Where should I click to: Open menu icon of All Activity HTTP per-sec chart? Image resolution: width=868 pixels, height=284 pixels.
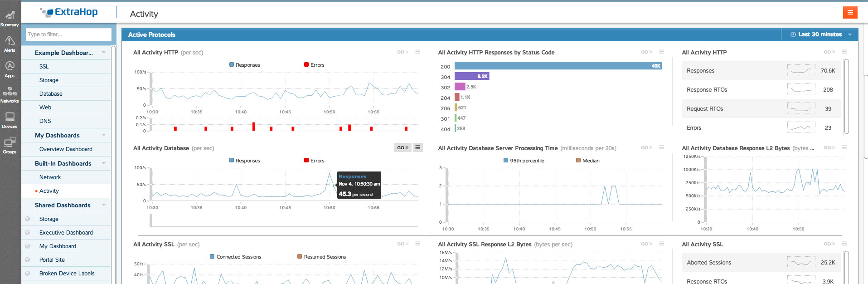coord(417,52)
